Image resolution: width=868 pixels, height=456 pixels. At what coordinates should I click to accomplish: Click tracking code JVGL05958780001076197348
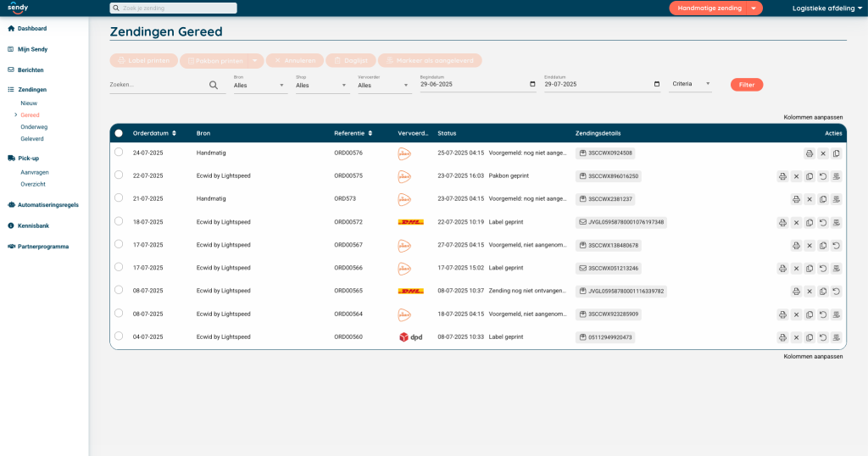(x=621, y=222)
